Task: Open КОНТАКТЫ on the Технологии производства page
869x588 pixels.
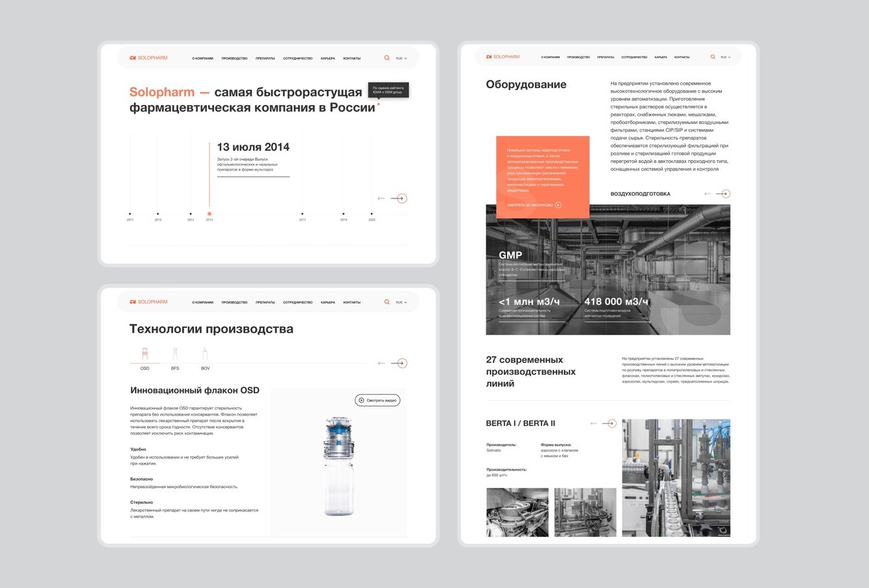Action: point(352,302)
